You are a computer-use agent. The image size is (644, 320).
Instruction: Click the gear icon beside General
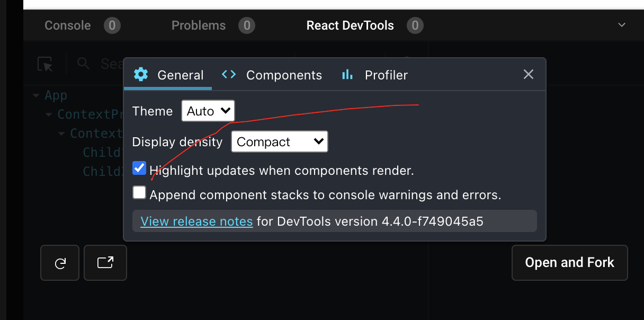(140, 74)
